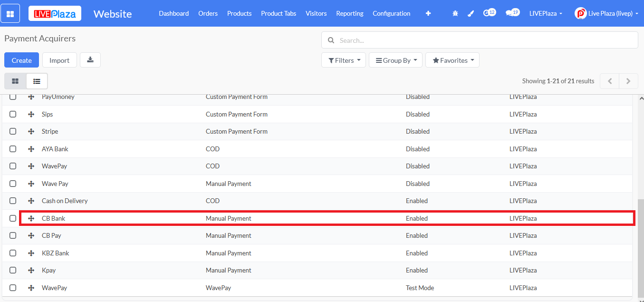Switch to kanban view

15,81
